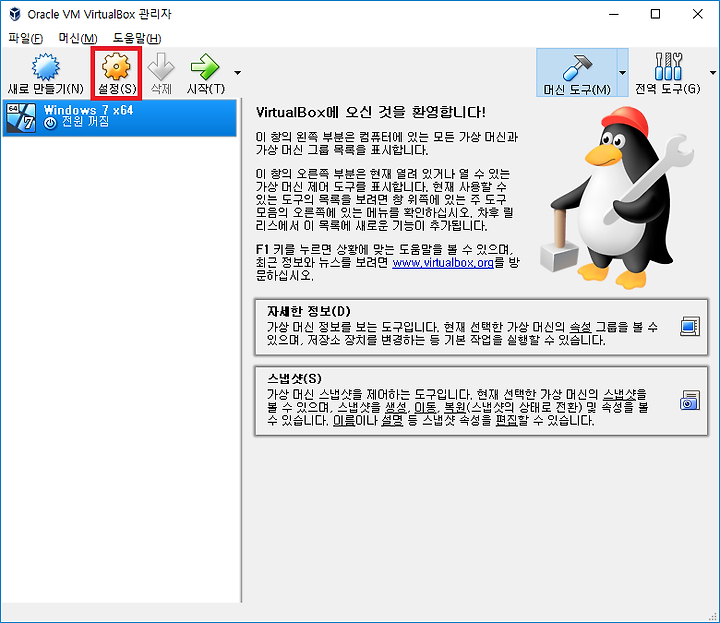The height and width of the screenshot is (623, 720).
Task: Click the welcome heading 'VirtualBox에 오신 것을 환영합니다!'
Action: point(370,112)
